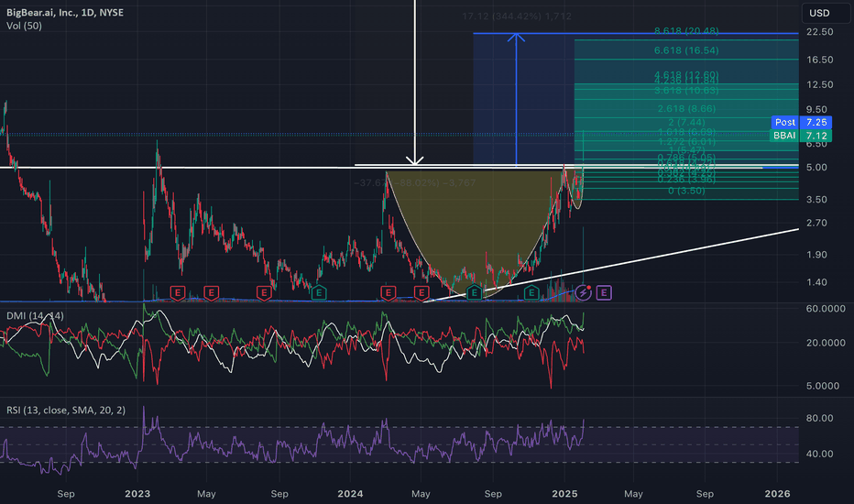
Task: Click the 0 (3.50) Fibonacci level label
Action: (686, 191)
